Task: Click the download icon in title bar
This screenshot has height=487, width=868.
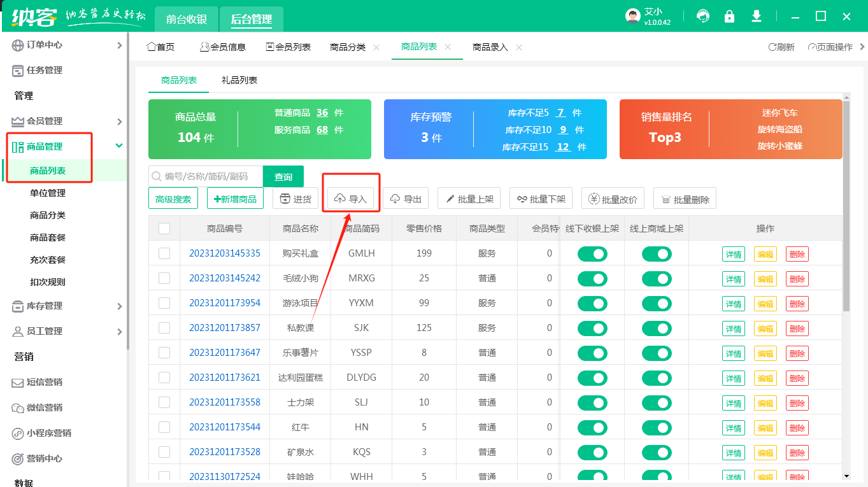Action: coord(757,17)
